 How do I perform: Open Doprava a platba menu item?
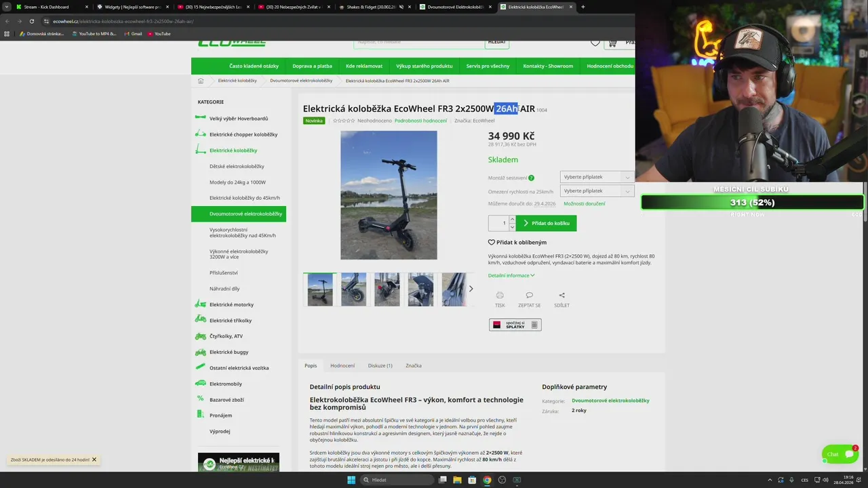(313, 66)
